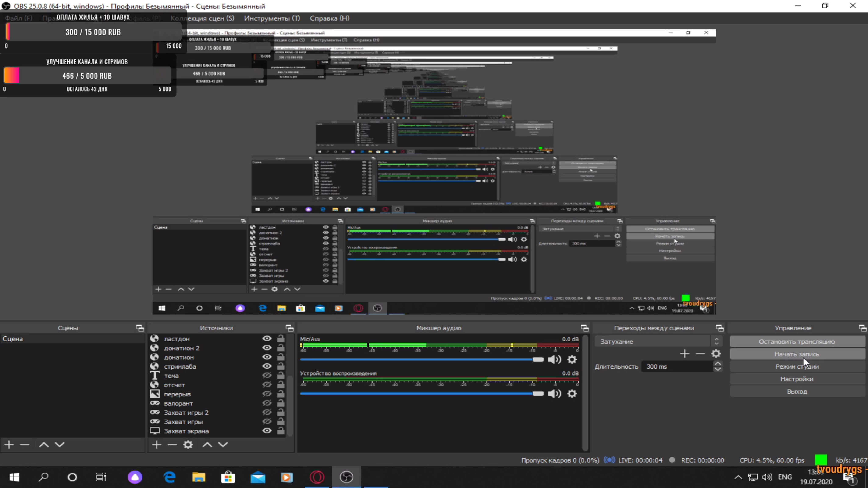Open the Инструменты menu
The height and width of the screenshot is (488, 868).
click(272, 18)
